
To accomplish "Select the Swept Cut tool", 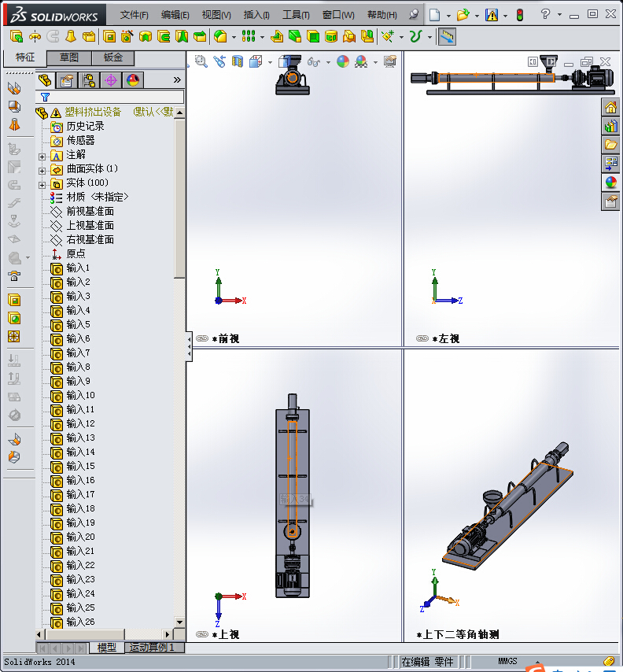I will pyautogui.click(x=164, y=36).
